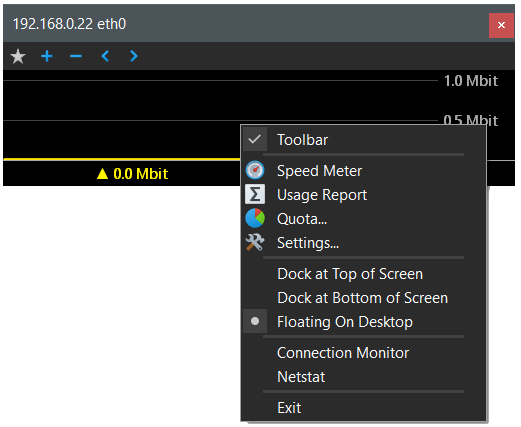Choose Dock at Bottom of Screen

(363, 298)
